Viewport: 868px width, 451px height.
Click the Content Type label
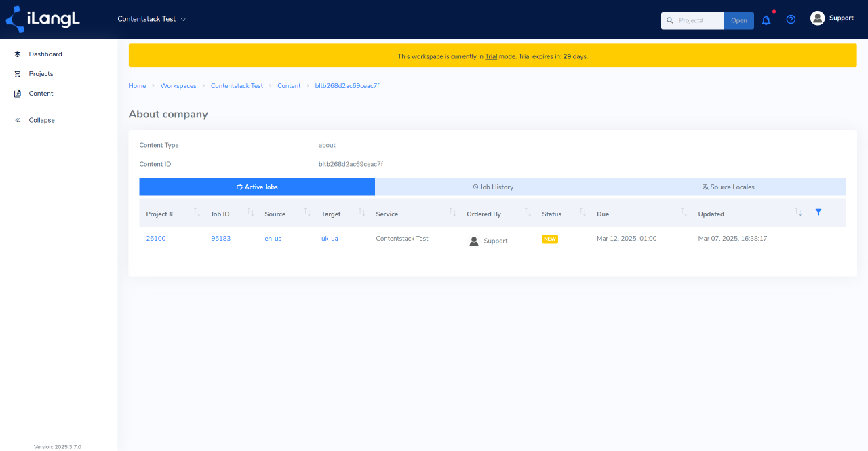(159, 145)
